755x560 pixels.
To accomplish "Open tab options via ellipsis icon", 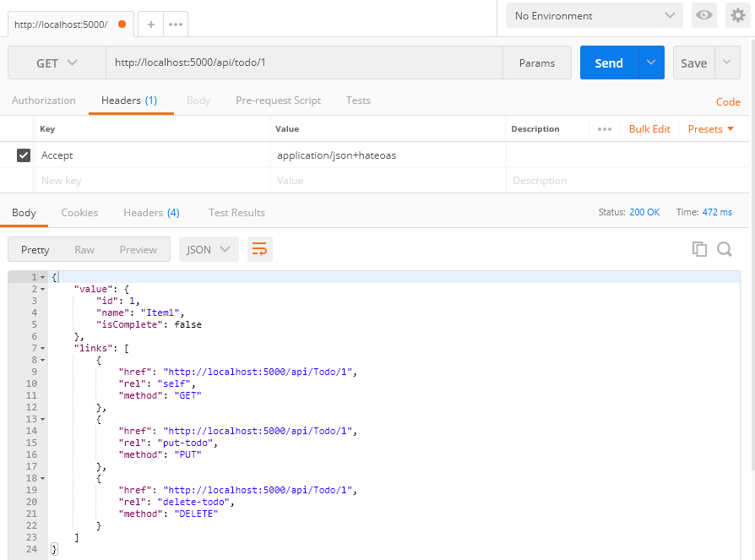I will tap(174, 24).
